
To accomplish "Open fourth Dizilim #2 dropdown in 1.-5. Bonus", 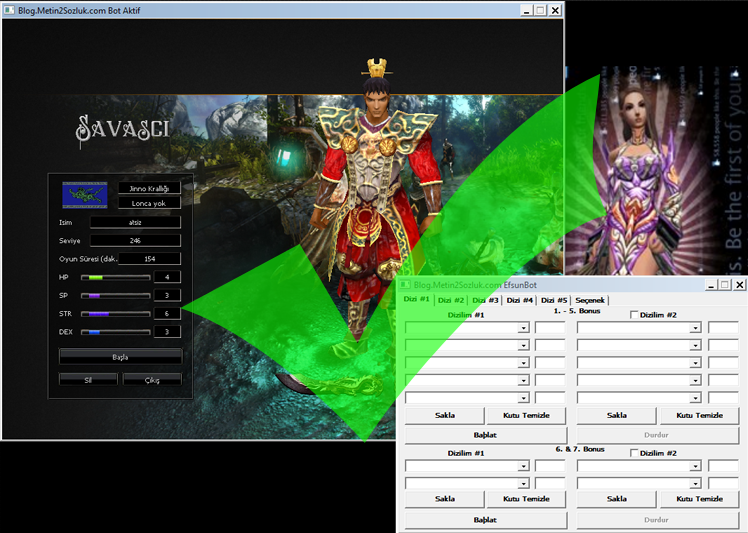I will point(695,380).
